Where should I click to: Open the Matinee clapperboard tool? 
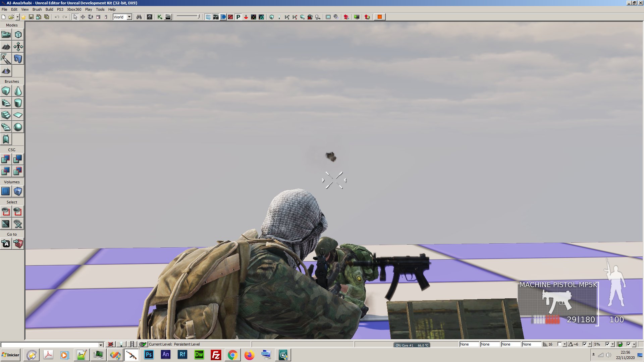[168, 17]
